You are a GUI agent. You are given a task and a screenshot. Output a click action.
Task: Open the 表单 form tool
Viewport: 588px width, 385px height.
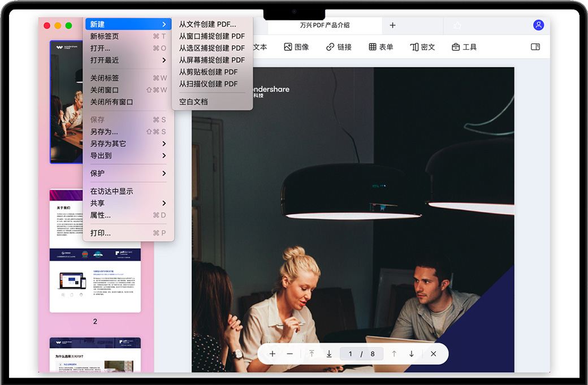(x=381, y=47)
